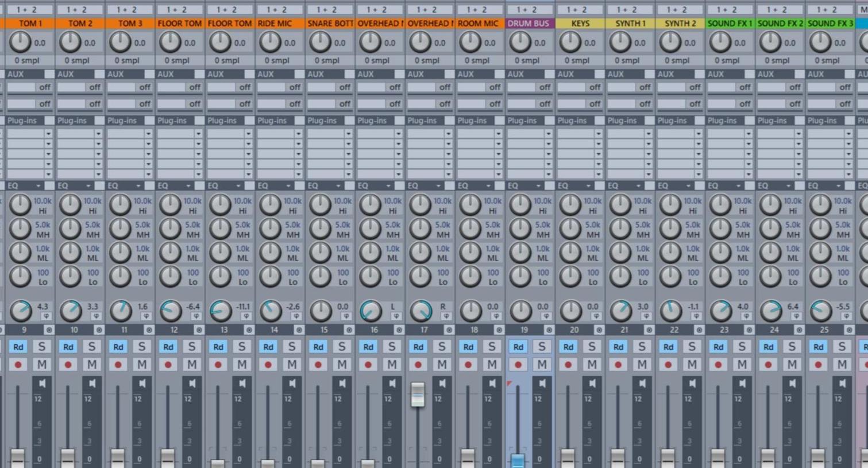Select the SOUND FX 1 track name label
The width and height of the screenshot is (868, 468).
point(730,24)
